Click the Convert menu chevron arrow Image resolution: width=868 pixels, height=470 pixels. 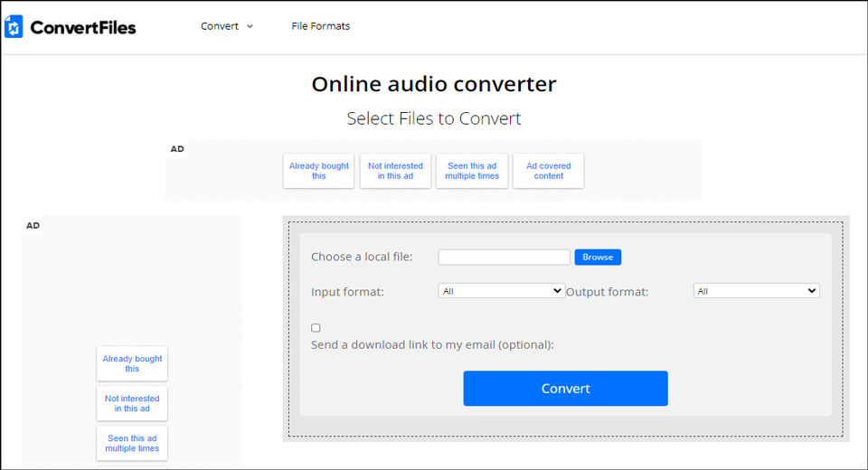click(x=250, y=26)
